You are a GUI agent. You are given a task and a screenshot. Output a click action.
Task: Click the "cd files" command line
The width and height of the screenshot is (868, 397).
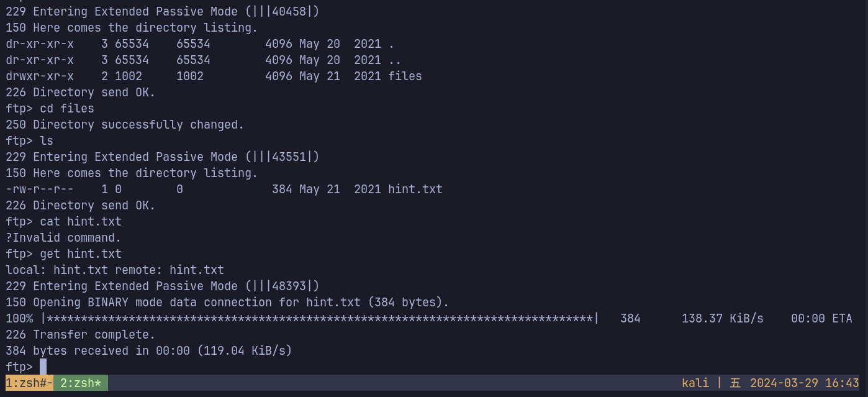(67, 109)
